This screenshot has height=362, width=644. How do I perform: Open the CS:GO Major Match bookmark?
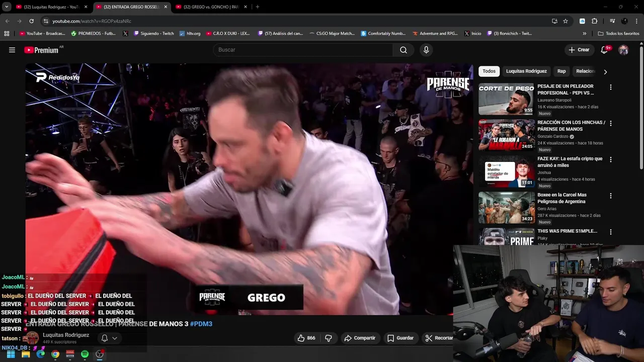point(332,33)
